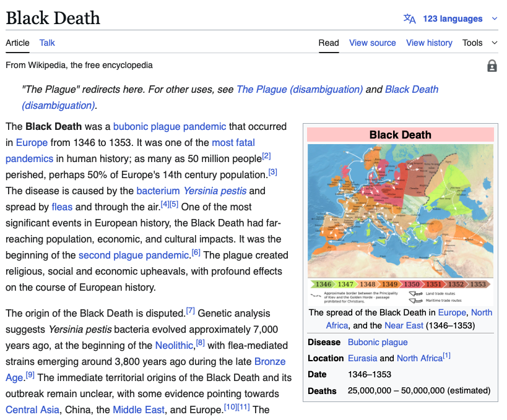Open the Tools menu
The image size is (507, 420).
472,43
